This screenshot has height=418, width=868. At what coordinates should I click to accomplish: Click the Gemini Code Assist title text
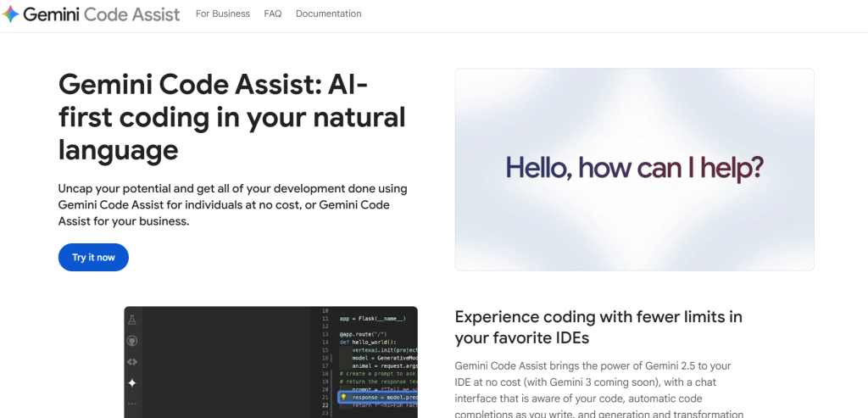pos(102,14)
